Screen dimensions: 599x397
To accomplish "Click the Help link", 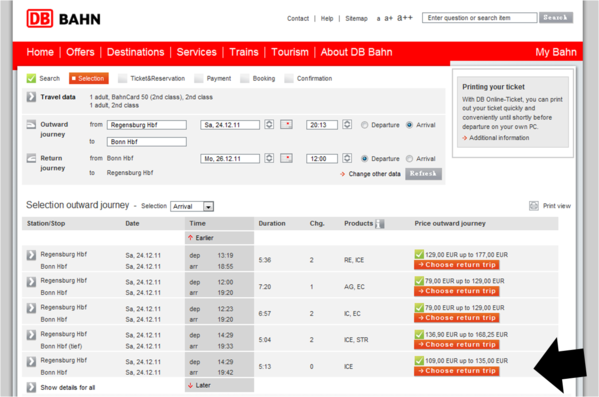I will coord(327,18).
